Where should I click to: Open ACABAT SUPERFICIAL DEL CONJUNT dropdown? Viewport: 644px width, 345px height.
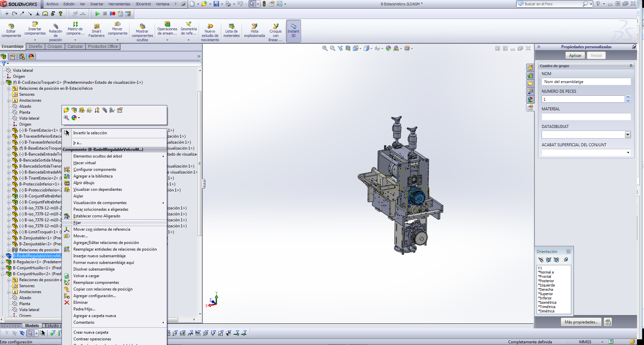click(628, 153)
